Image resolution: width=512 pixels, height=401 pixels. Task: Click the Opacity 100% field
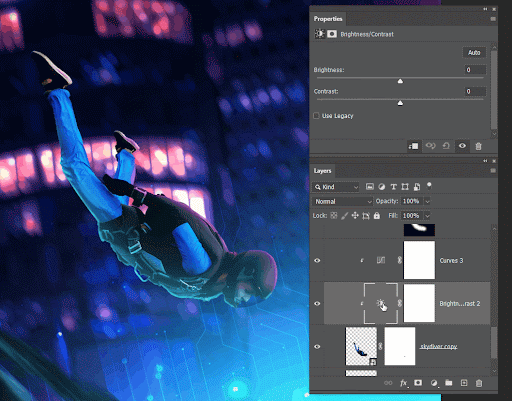[412, 201]
